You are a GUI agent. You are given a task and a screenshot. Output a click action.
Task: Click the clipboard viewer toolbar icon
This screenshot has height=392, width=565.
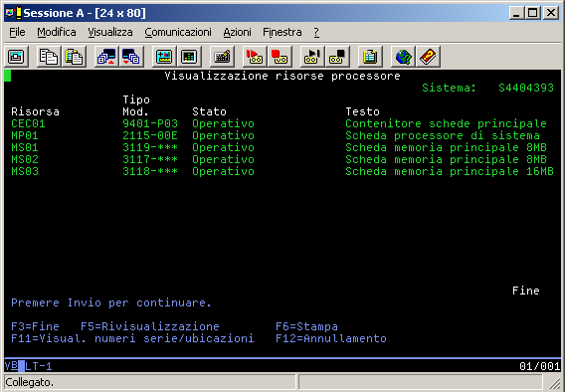click(370, 57)
